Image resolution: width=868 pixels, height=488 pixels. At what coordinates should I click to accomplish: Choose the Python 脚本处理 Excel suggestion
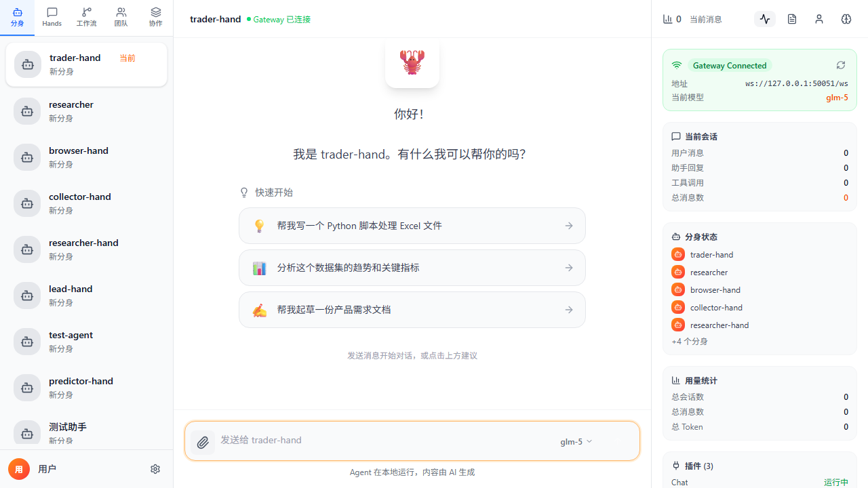click(x=412, y=226)
